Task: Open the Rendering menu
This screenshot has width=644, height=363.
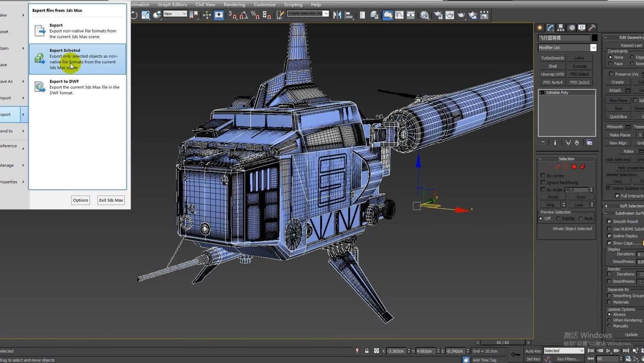Action: click(234, 4)
